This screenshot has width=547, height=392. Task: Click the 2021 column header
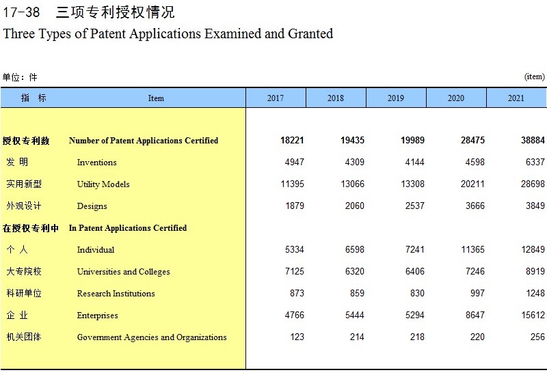[x=517, y=98]
